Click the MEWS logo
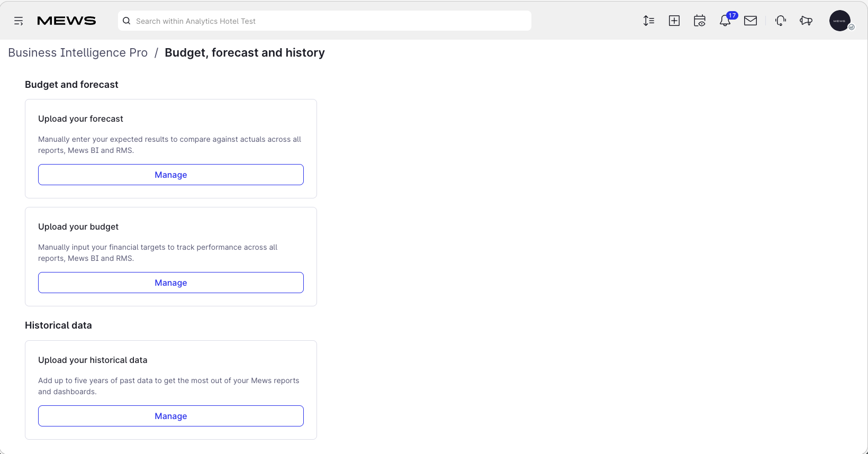Image resolution: width=868 pixels, height=454 pixels. tap(67, 21)
